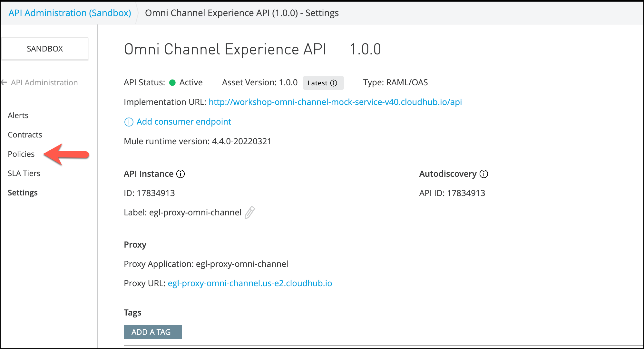Click Type: RAML/OAS text
This screenshot has width=644, height=349.
click(x=395, y=82)
